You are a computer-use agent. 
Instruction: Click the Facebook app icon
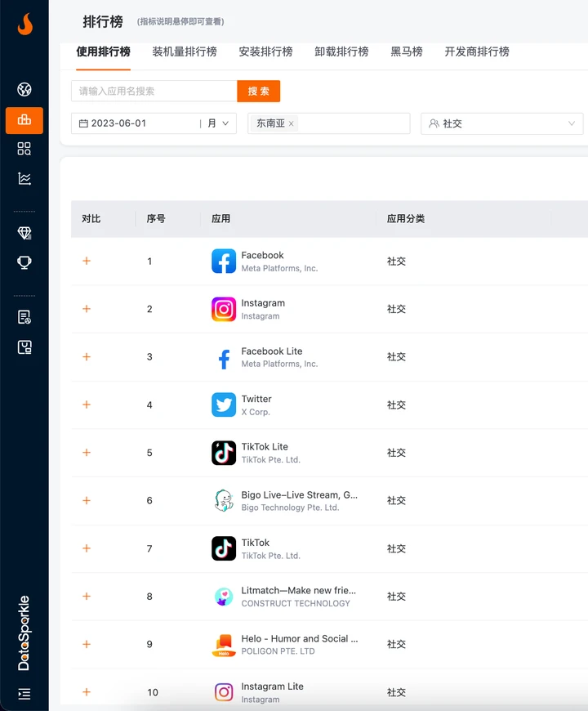pyautogui.click(x=224, y=262)
